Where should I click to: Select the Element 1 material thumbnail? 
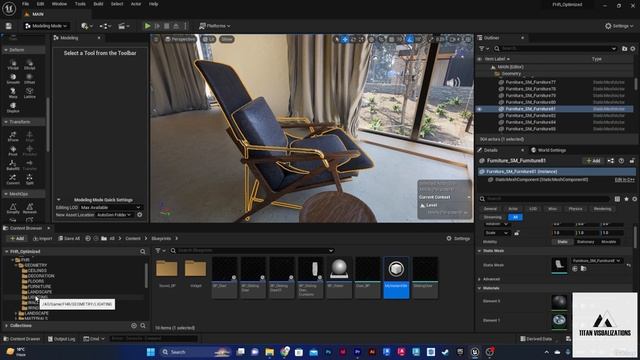(559, 320)
